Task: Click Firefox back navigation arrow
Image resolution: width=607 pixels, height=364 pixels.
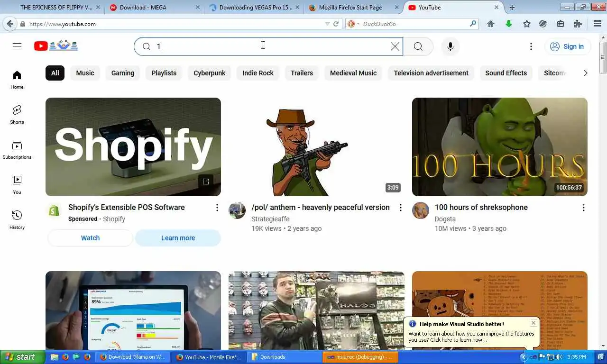Action: [9, 24]
